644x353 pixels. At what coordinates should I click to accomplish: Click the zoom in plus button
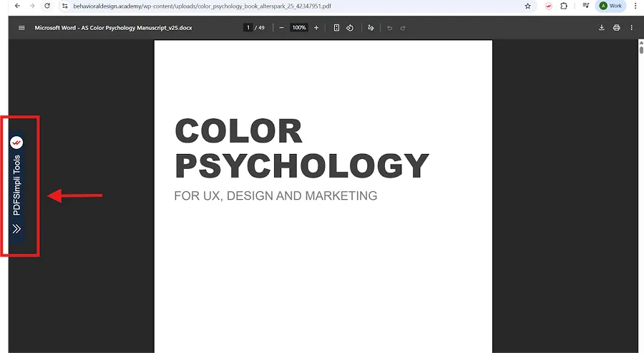(x=316, y=28)
